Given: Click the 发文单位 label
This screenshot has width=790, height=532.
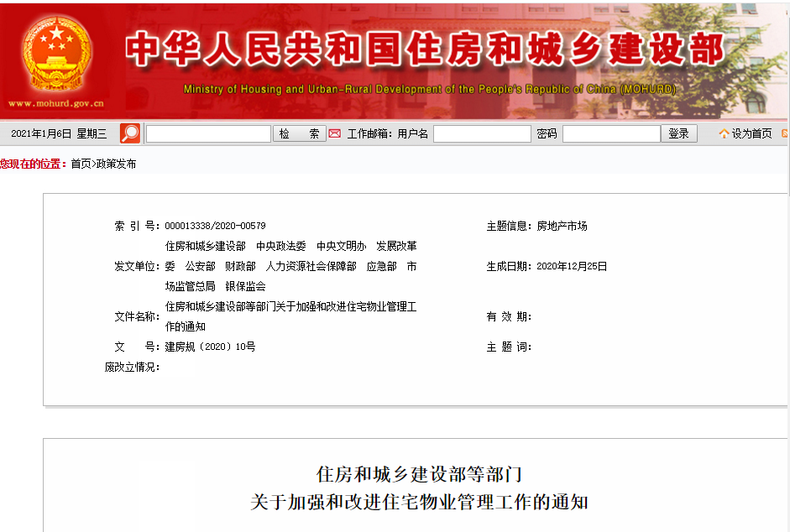Looking at the screenshot, I should (x=137, y=266).
